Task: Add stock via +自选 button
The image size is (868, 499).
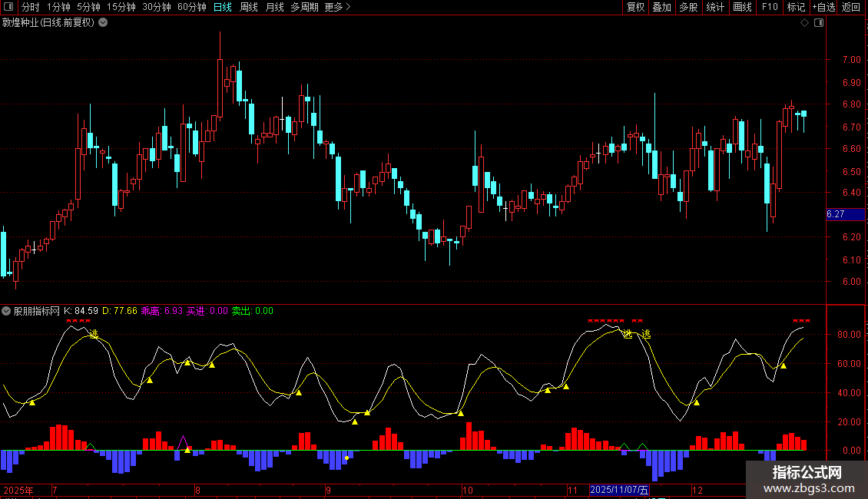Action: [823, 7]
